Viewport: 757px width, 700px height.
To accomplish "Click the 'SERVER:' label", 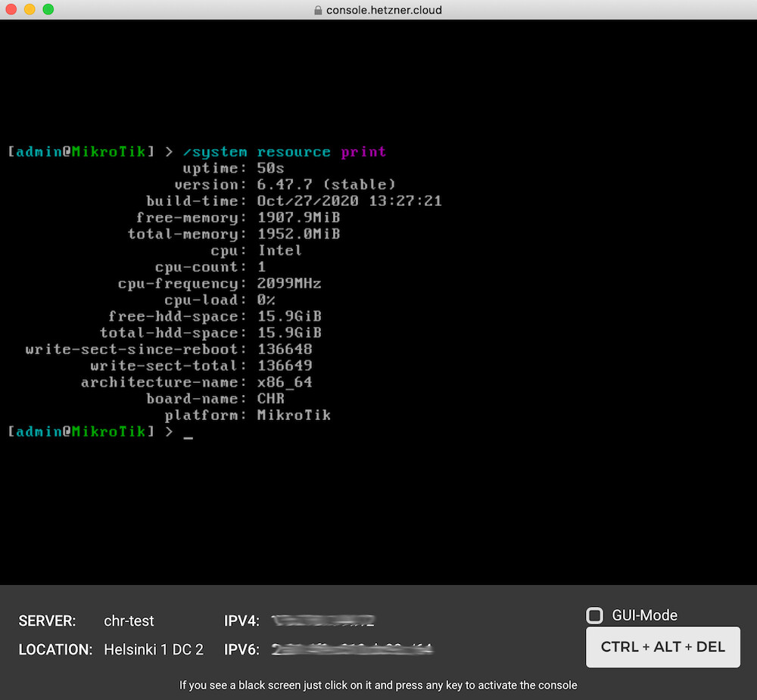I will 47,621.
